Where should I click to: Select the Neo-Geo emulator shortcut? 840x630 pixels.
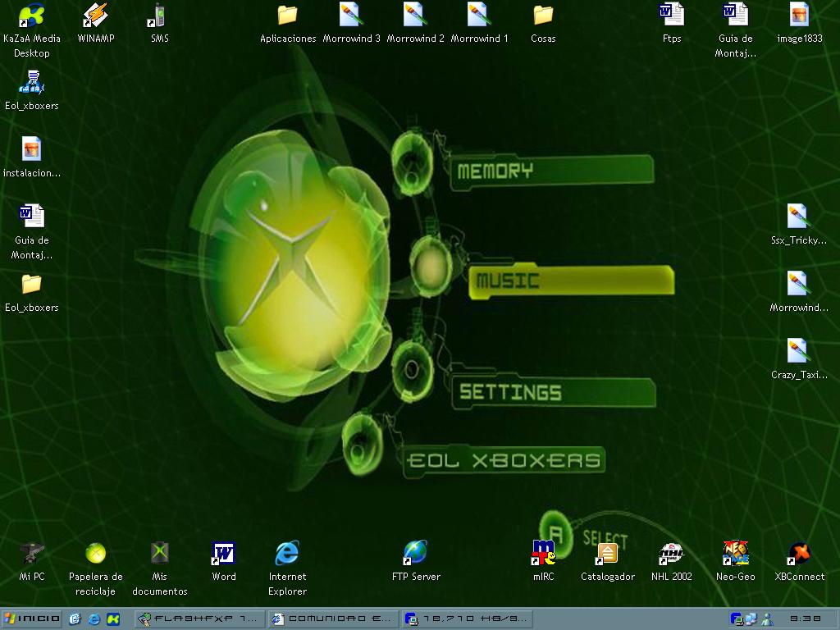(x=736, y=554)
